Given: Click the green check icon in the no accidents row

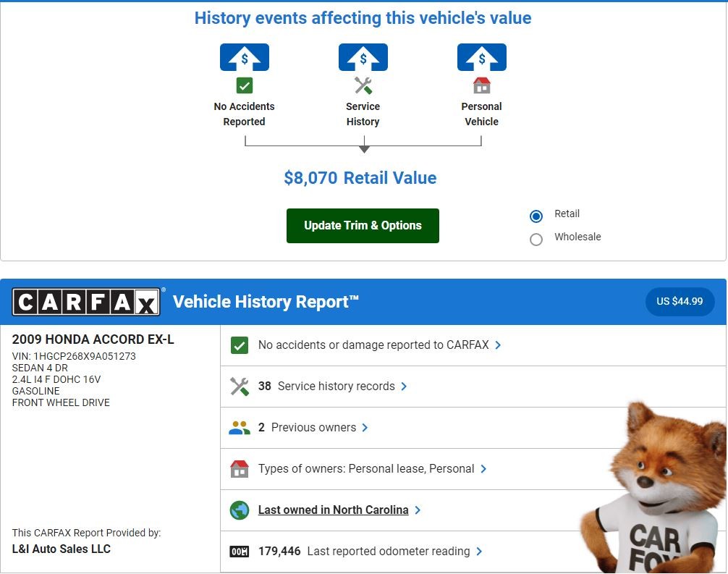Looking at the screenshot, I should click(x=239, y=345).
